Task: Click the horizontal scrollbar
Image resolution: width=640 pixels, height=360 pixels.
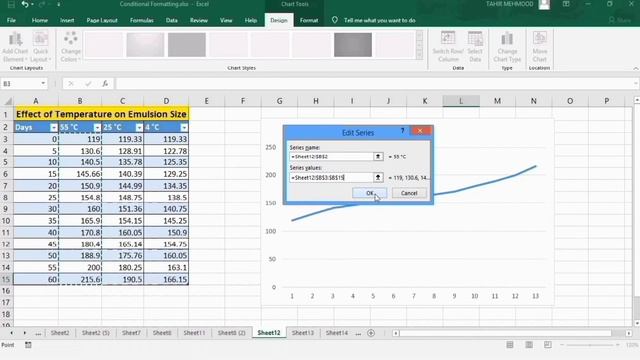Action: pyautogui.click(x=505, y=333)
